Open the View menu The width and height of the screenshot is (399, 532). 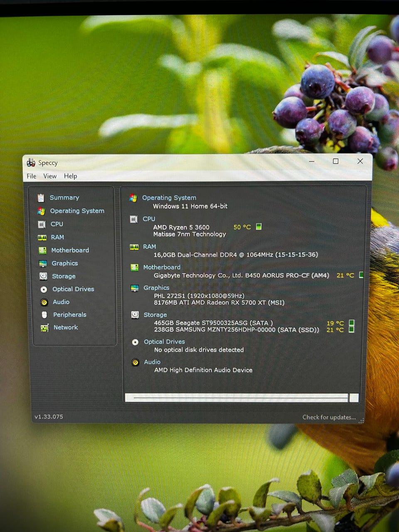coord(50,176)
